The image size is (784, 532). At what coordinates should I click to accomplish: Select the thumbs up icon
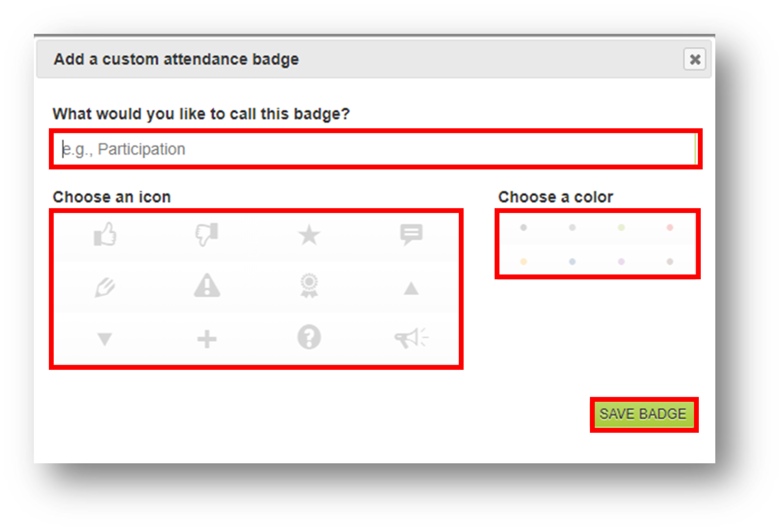click(x=105, y=235)
